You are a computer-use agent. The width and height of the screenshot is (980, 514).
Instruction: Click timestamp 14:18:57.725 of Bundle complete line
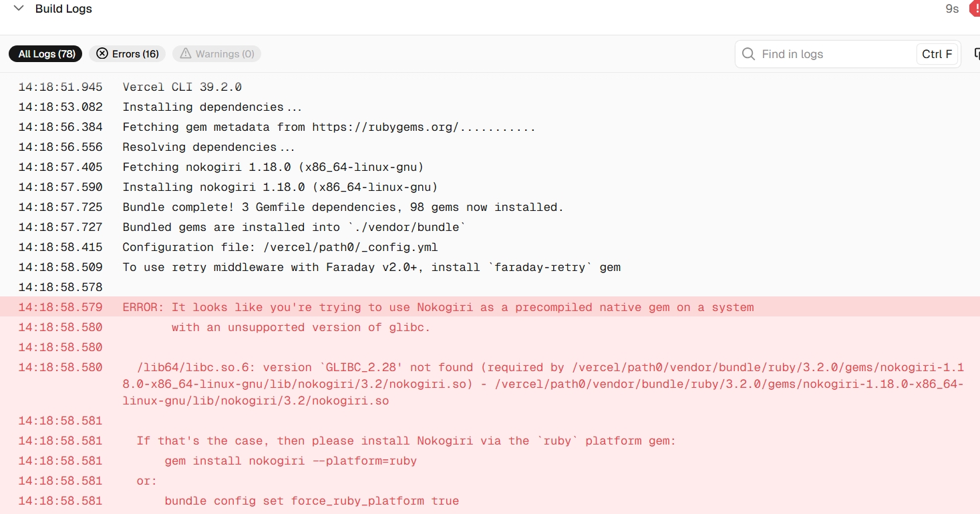[x=61, y=207]
